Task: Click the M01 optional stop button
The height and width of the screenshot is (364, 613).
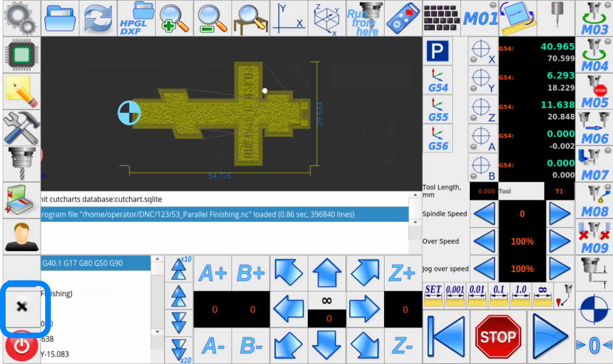Action: coord(480,19)
